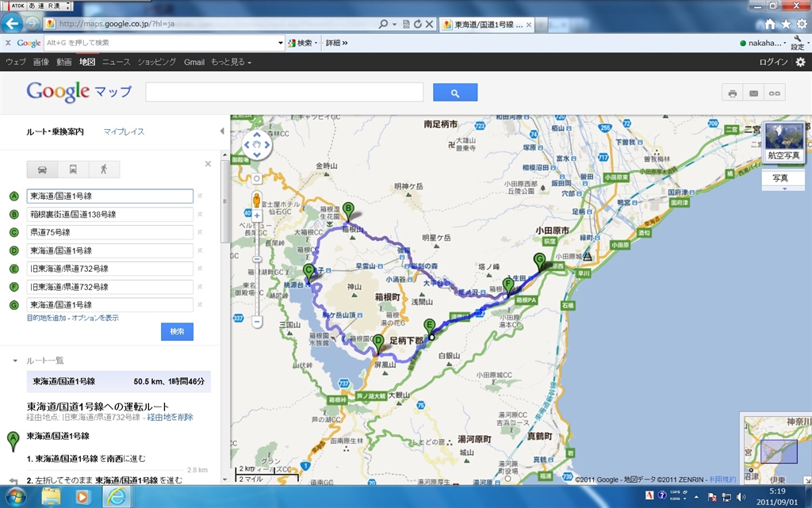The image size is (812, 508).
Task: Click the browser forward arrow button
Action: (x=32, y=24)
